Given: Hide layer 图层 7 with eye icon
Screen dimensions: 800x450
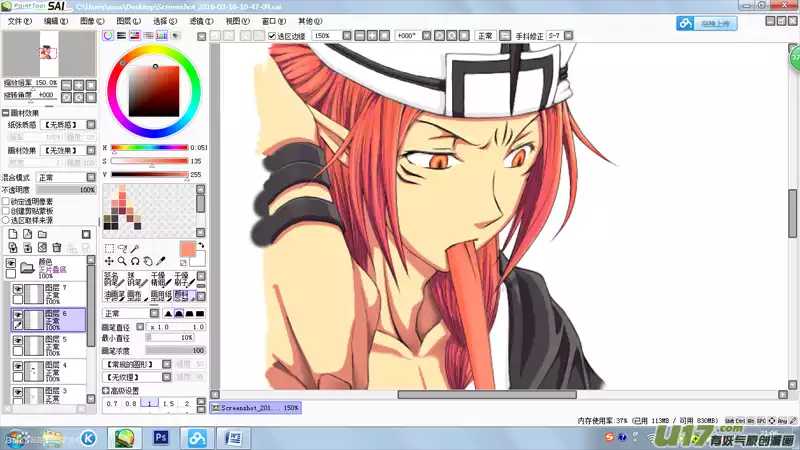Looking at the screenshot, I should pyautogui.click(x=18, y=289).
